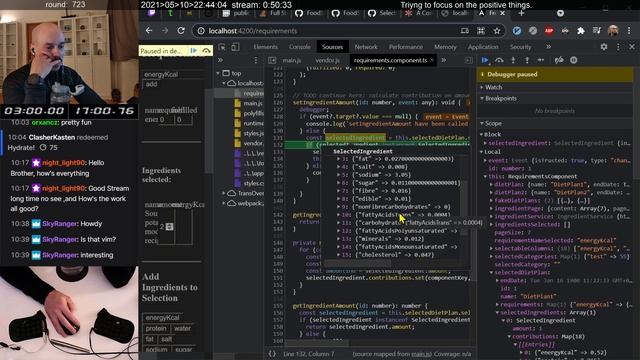Open the Security panel
This screenshot has height=360, width=640.
point(520,47)
